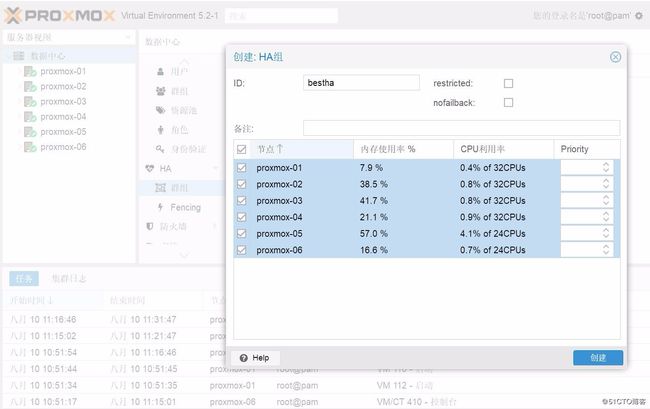650x409 pixels.
Task: Uncheck the proxmox-03 row checkbox
Action: (x=241, y=201)
